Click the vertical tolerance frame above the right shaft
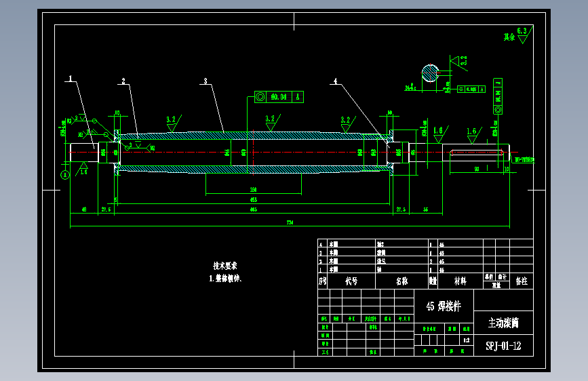This screenshot has width=588, height=381. click(x=498, y=96)
